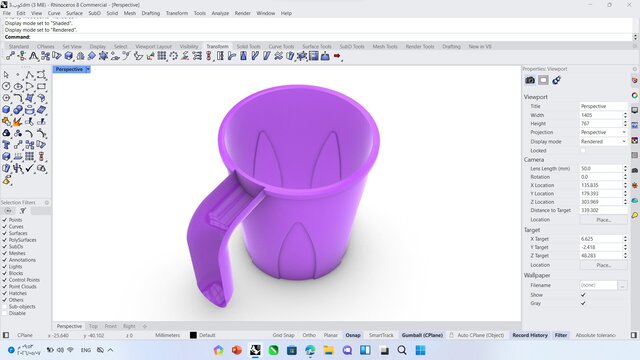Click the Target Location Place button
This screenshot has width=640, height=360.
point(603,265)
